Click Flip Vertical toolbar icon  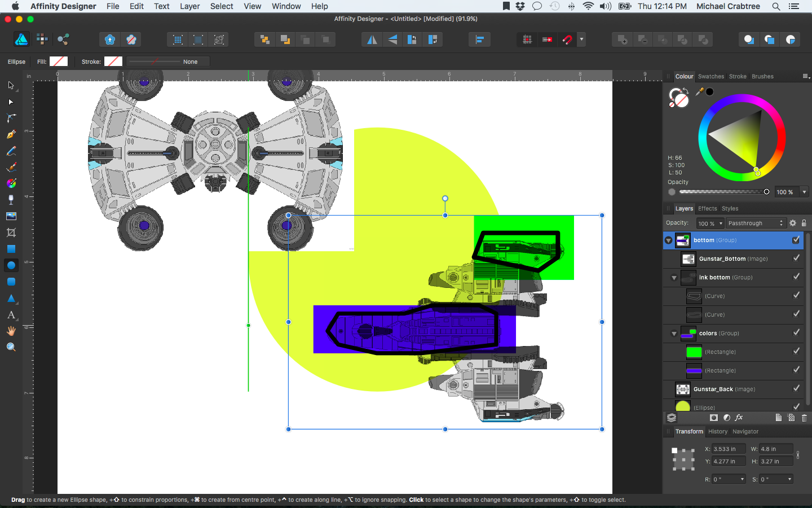tap(392, 40)
